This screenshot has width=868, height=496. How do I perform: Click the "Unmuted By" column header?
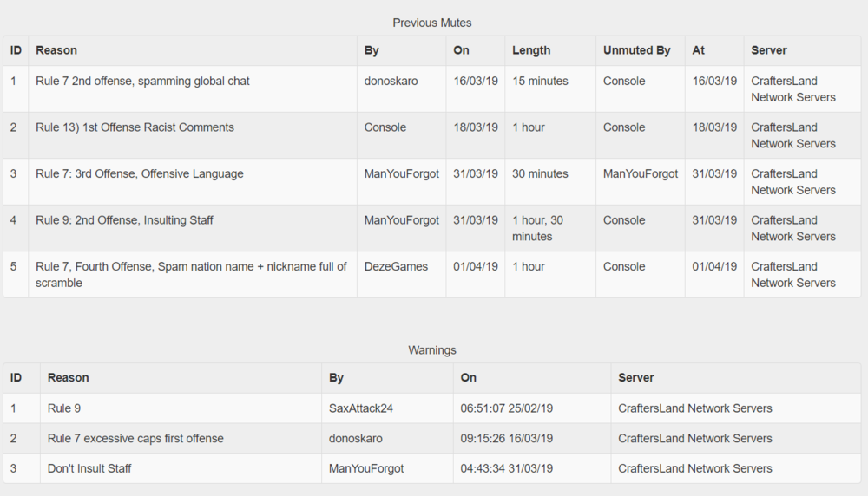[637, 50]
